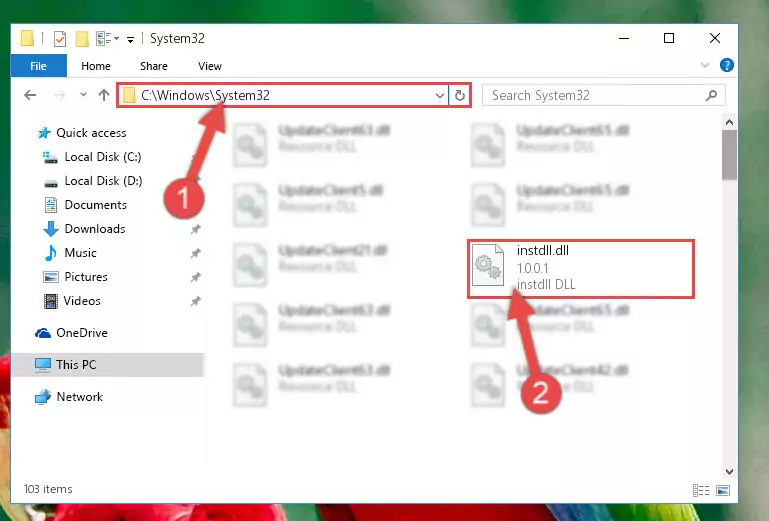769x521 pixels.
Task: Open the File menu
Action: pos(38,66)
